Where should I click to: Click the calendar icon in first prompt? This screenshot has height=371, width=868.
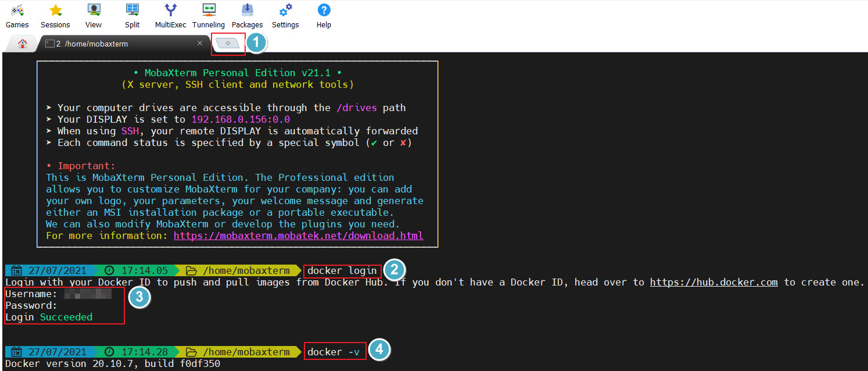pos(16,271)
